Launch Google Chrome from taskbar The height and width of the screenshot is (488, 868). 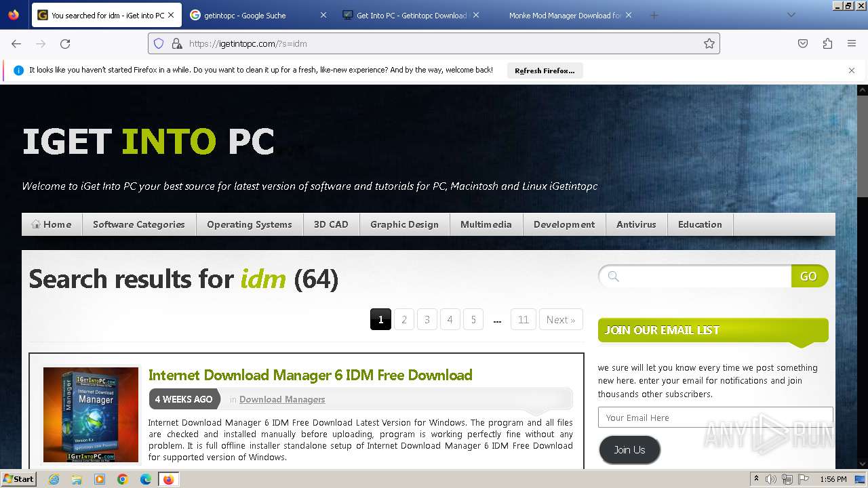(x=123, y=479)
